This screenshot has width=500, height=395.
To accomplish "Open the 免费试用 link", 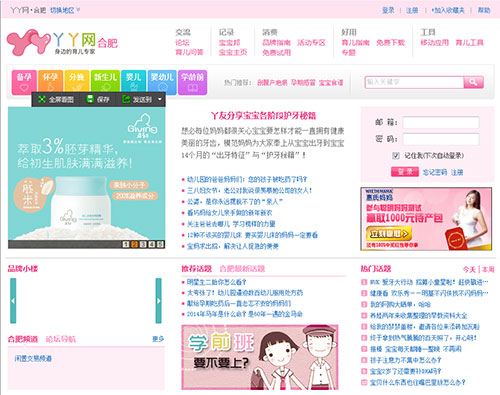I will (x=276, y=52).
